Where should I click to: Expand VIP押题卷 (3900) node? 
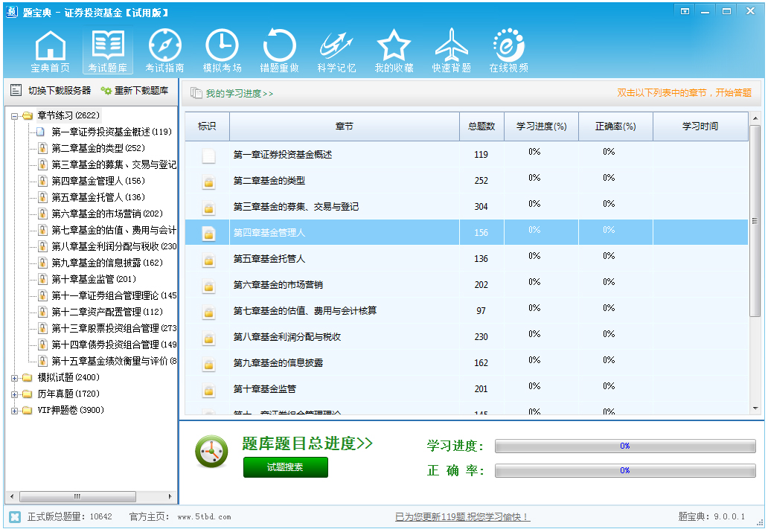click(15, 411)
